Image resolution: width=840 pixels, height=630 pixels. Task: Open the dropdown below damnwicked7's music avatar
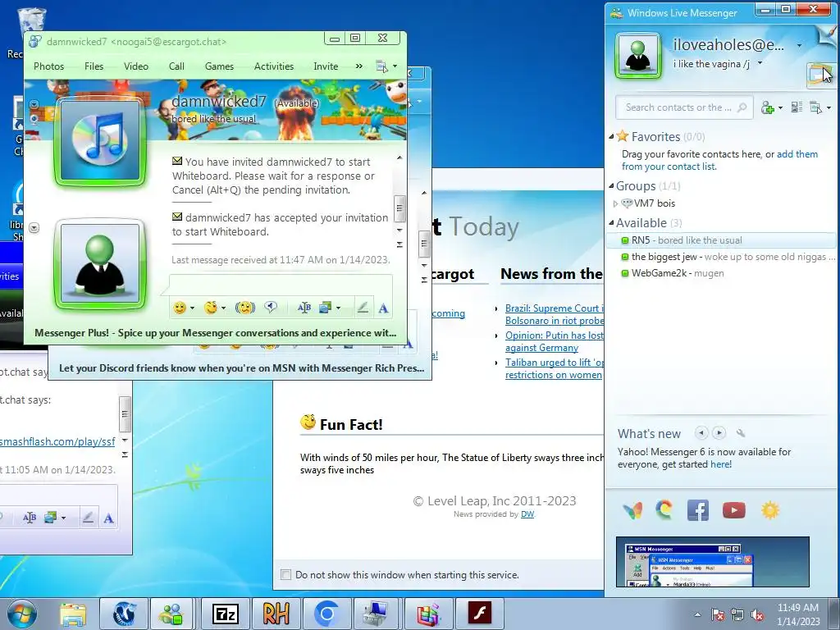click(x=34, y=228)
